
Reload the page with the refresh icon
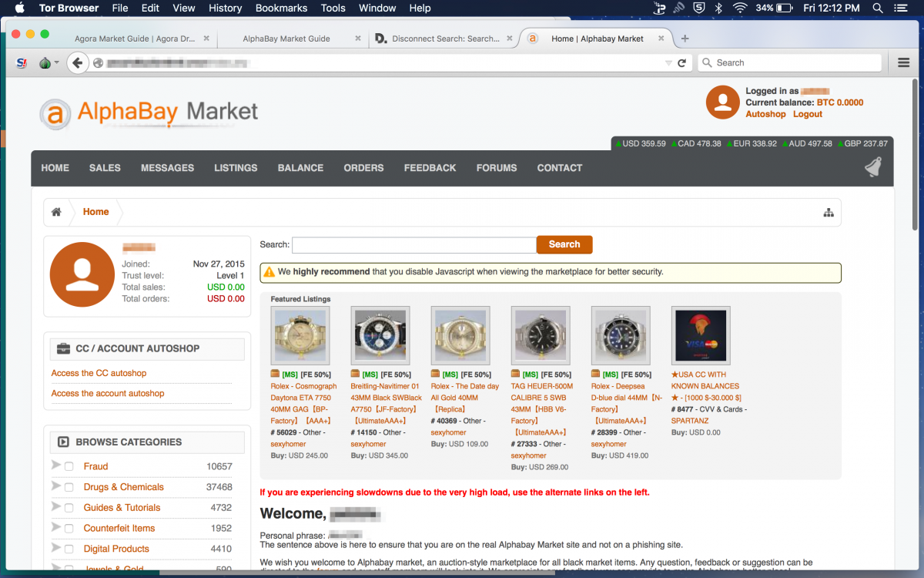coord(681,63)
